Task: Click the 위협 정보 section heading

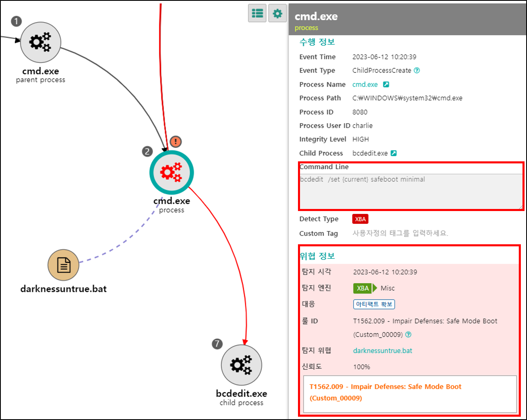Action: [x=317, y=256]
